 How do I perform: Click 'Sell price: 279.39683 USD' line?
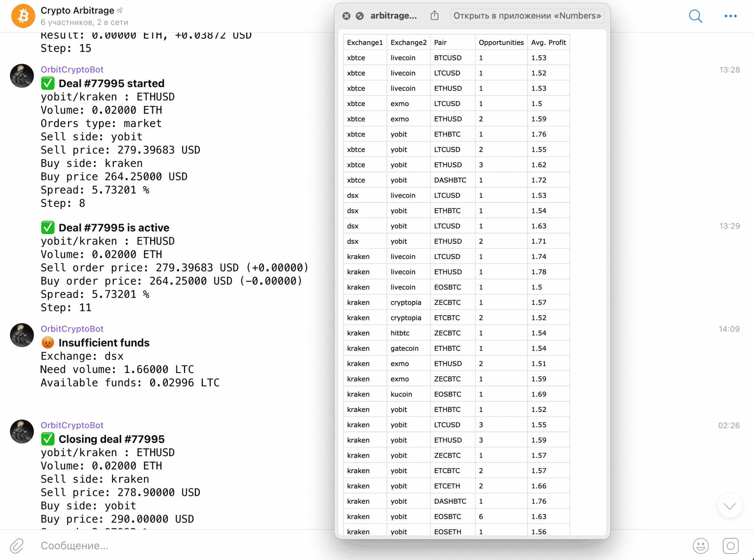[120, 150]
